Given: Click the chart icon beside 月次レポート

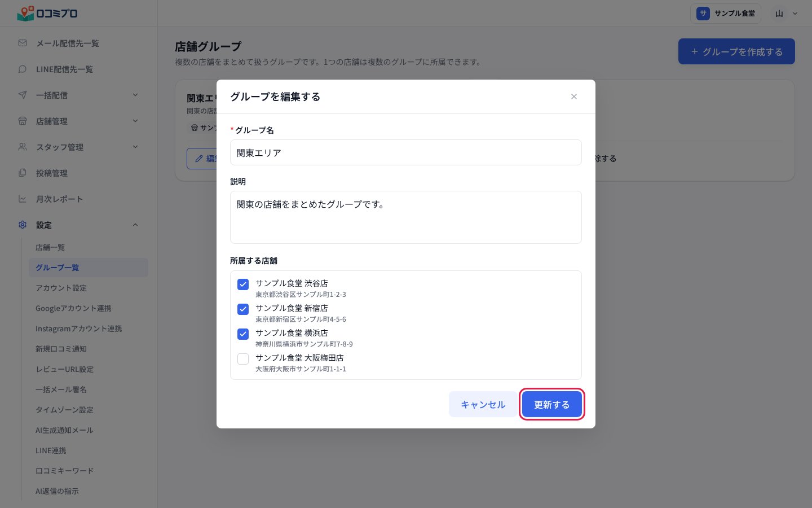Looking at the screenshot, I should coord(23,199).
